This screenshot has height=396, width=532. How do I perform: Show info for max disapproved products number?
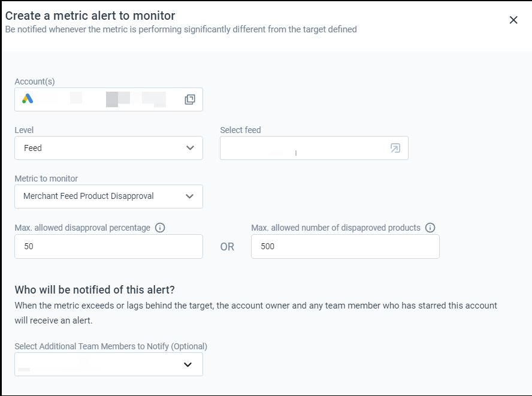pyautogui.click(x=430, y=228)
